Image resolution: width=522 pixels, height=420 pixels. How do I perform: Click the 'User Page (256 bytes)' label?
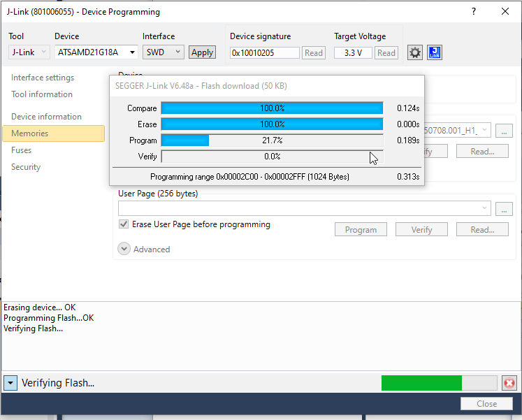click(158, 194)
